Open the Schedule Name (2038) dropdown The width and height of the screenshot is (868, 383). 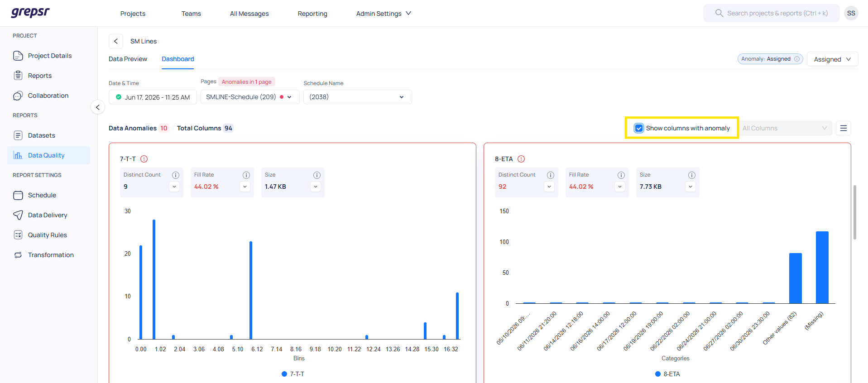(x=357, y=97)
